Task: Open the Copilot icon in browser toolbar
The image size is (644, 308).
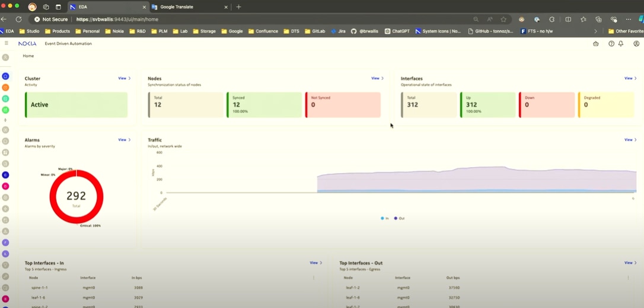Action: tap(640, 20)
